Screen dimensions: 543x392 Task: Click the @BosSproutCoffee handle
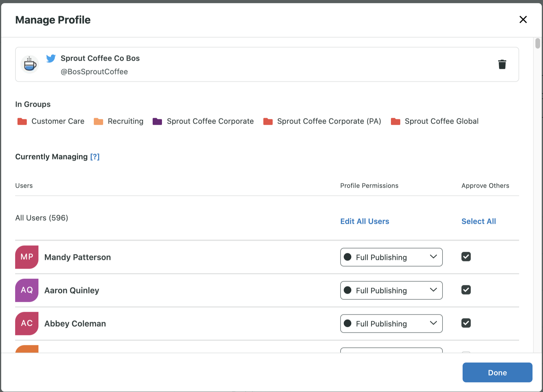[x=94, y=72]
